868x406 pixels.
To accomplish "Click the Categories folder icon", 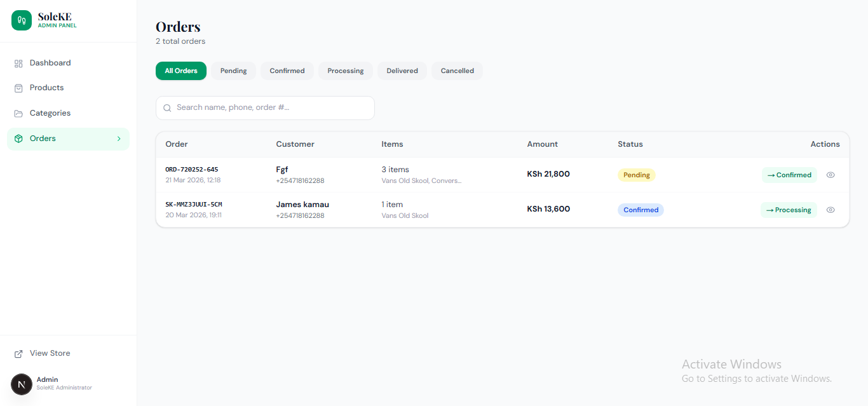I will (x=18, y=114).
